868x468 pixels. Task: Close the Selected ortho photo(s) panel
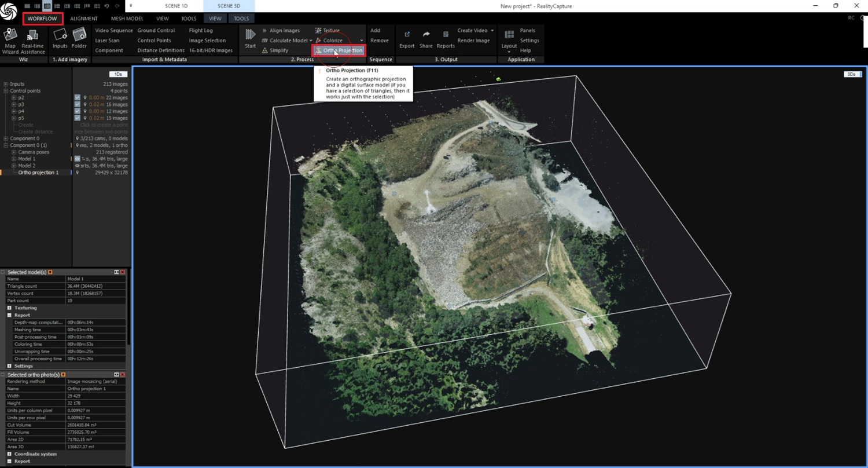tap(123, 375)
